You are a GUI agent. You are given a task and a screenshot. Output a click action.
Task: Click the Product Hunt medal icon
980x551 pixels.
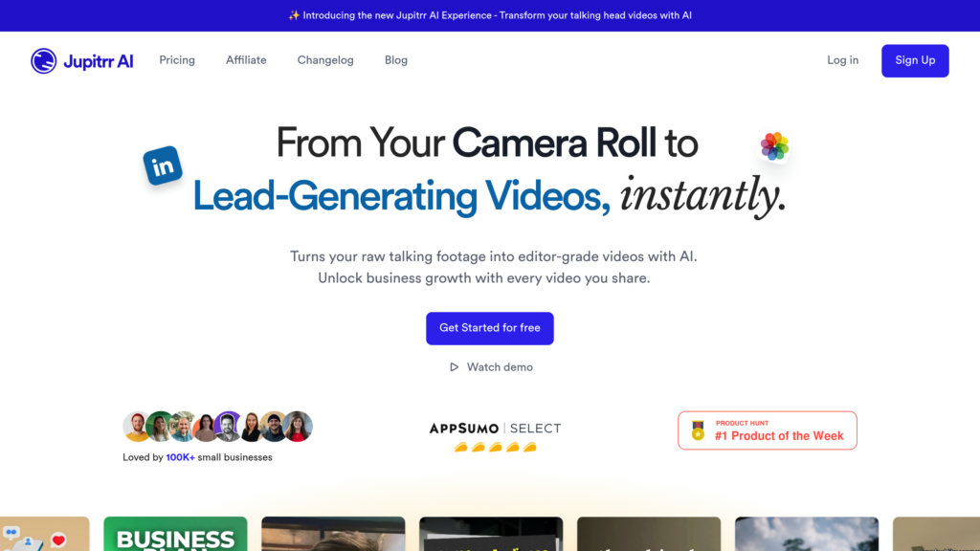(x=698, y=431)
